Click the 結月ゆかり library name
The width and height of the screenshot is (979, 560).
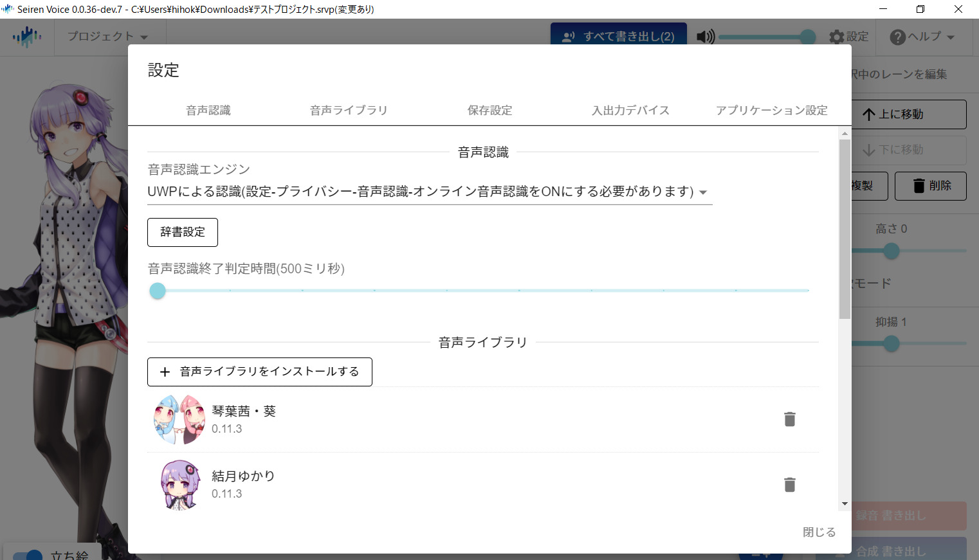[243, 476]
